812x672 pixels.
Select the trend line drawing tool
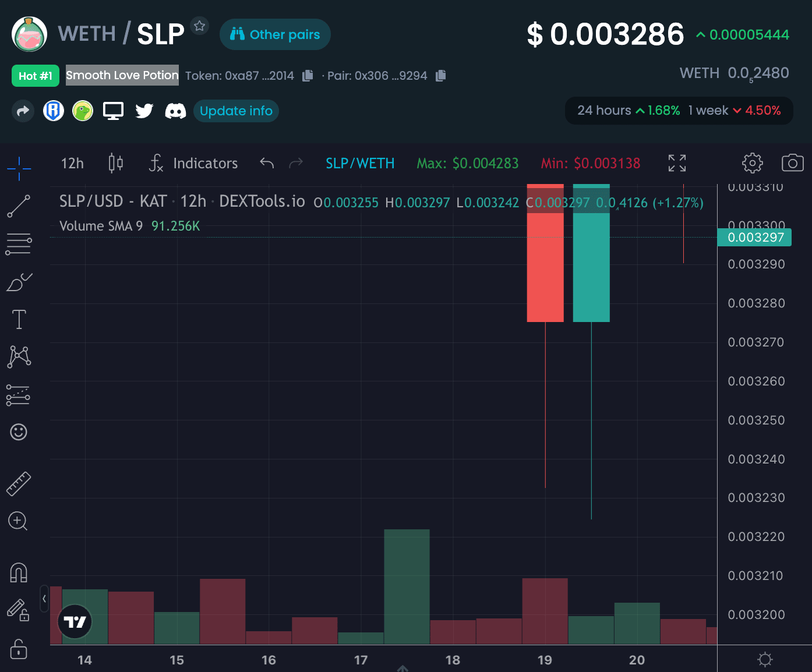(x=19, y=207)
